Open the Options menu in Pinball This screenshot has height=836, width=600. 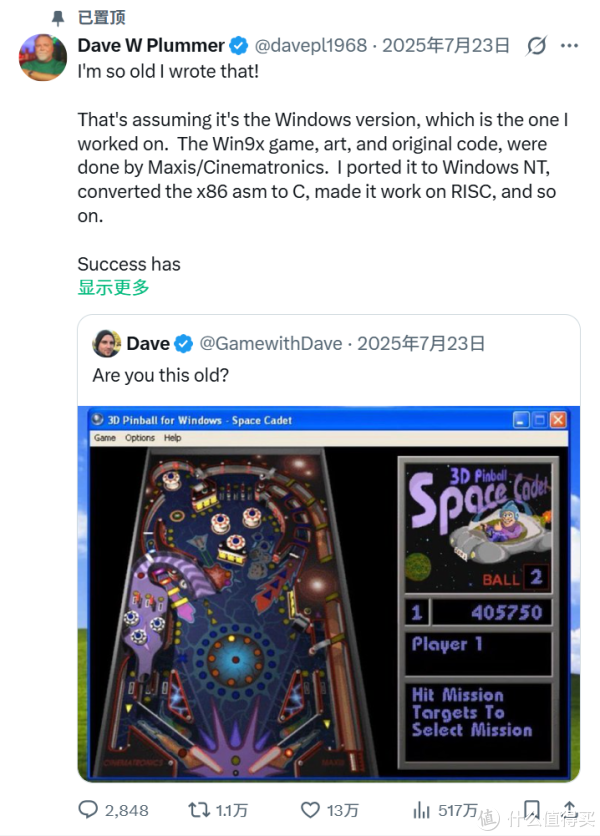(140, 438)
